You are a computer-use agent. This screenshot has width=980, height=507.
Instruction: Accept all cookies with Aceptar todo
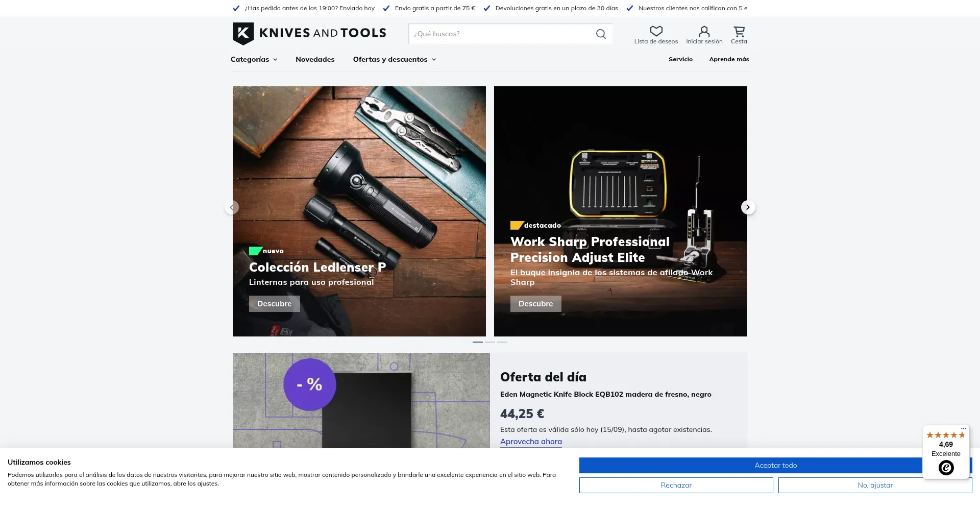coord(776,465)
